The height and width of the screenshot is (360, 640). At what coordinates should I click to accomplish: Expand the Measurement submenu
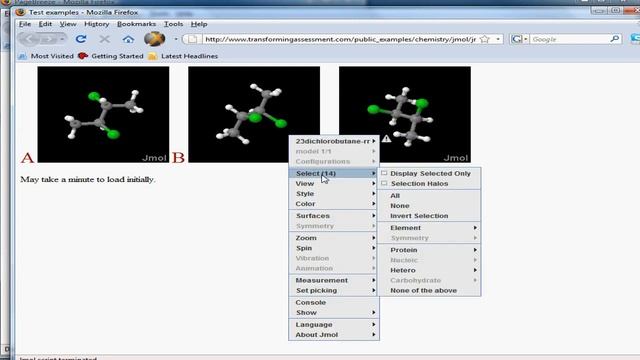coord(334,280)
